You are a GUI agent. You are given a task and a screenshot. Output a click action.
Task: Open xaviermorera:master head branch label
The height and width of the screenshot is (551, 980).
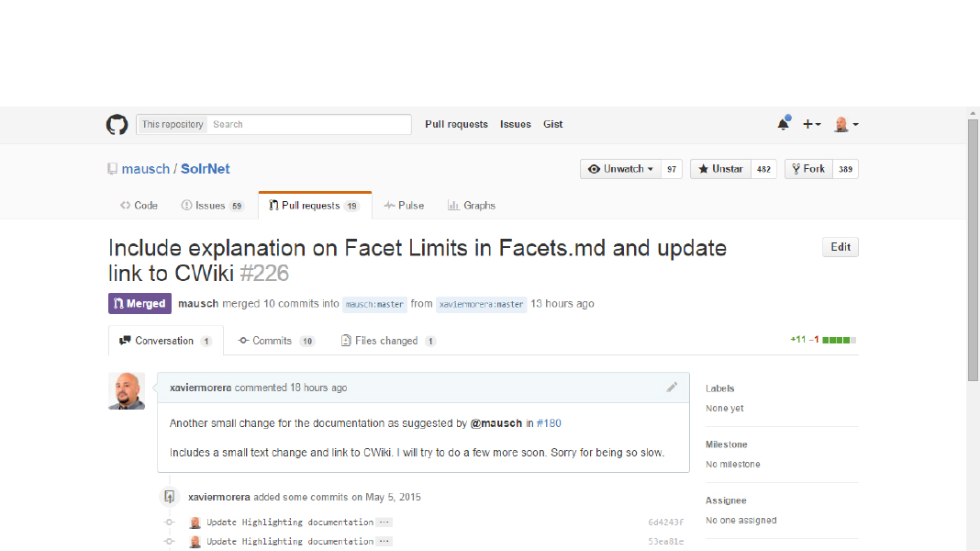[x=481, y=304]
